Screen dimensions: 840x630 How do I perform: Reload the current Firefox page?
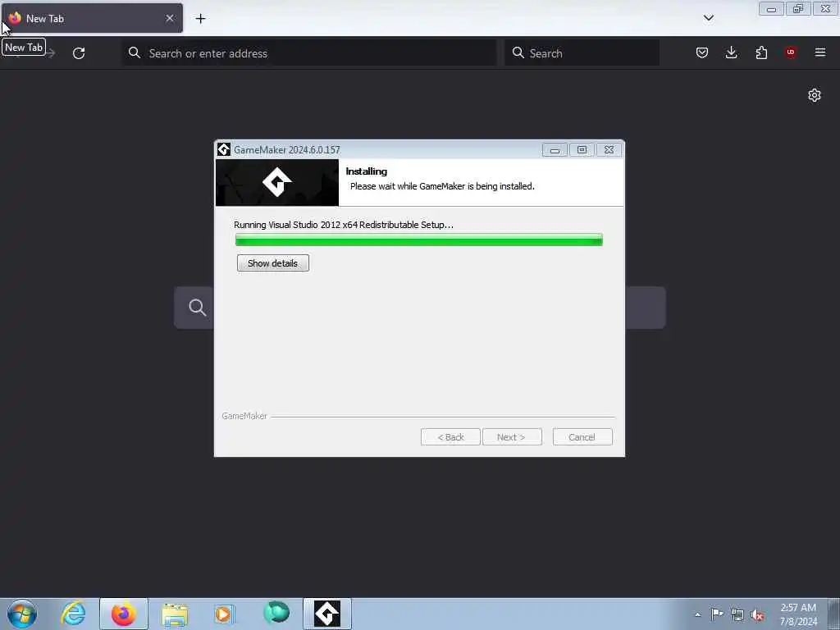(x=79, y=53)
